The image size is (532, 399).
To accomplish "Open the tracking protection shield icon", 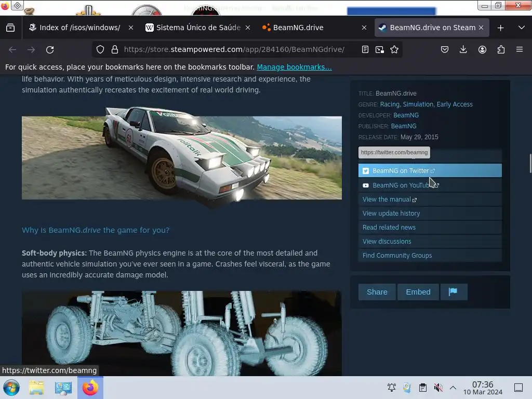I will click(x=100, y=49).
